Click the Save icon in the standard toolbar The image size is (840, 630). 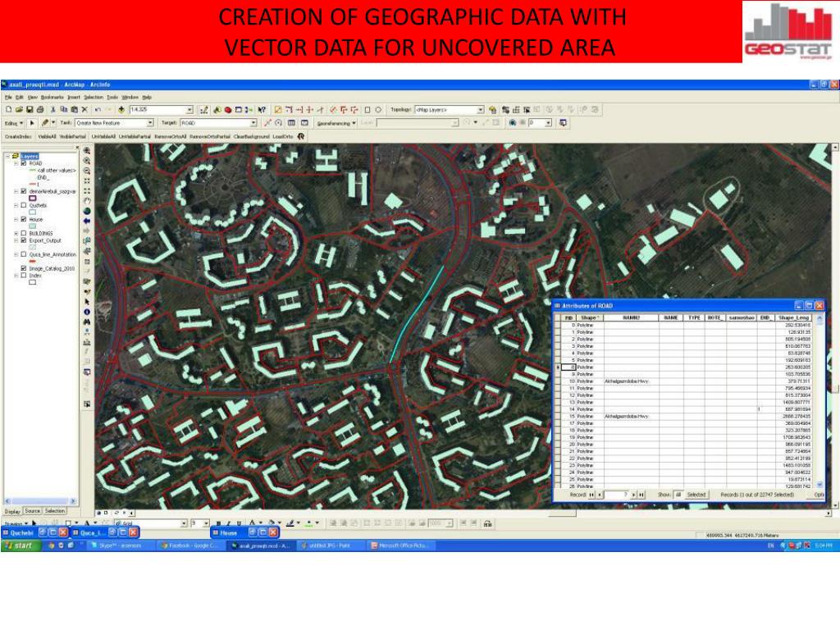30,109
